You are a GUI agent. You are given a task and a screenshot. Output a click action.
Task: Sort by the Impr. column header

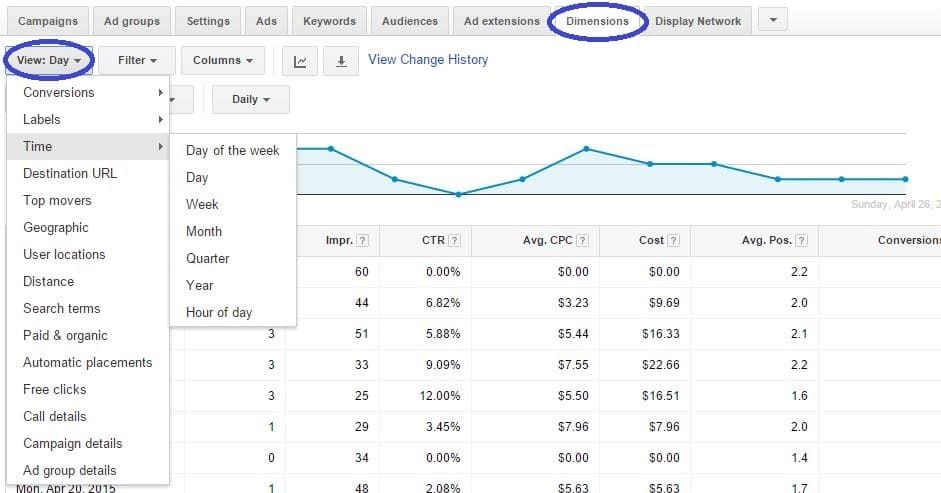(x=339, y=241)
